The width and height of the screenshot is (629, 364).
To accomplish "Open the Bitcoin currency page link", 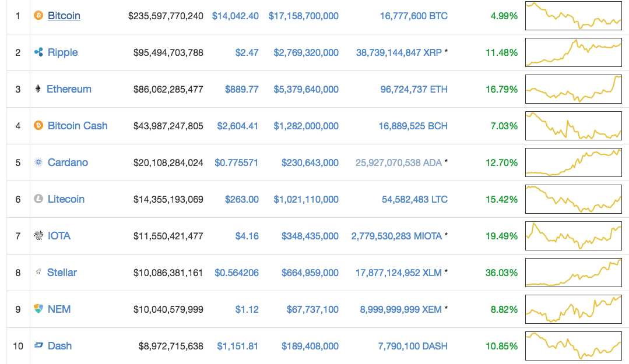I will pyautogui.click(x=64, y=16).
